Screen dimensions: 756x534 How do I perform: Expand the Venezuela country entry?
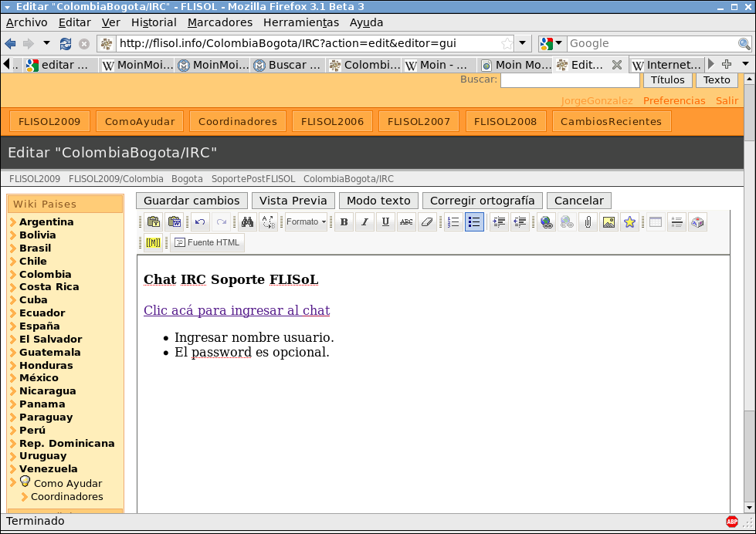48,469
